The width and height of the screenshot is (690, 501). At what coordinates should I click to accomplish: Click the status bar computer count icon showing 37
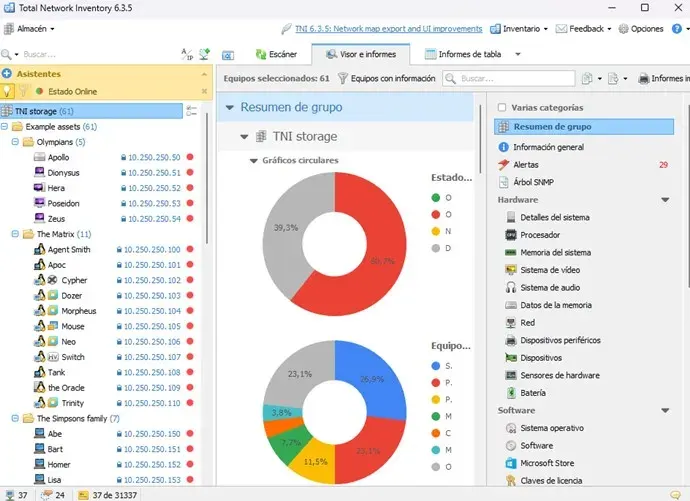coord(9,495)
